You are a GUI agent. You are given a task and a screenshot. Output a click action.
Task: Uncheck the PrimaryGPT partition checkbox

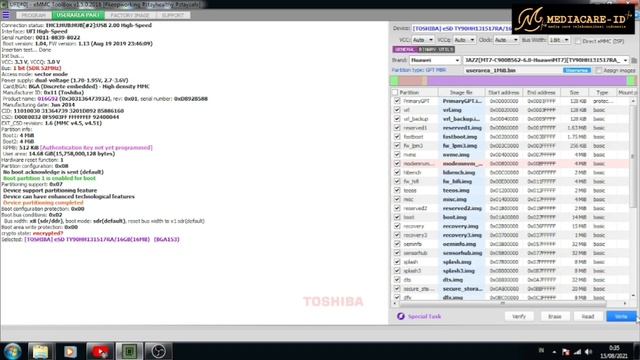point(397,101)
